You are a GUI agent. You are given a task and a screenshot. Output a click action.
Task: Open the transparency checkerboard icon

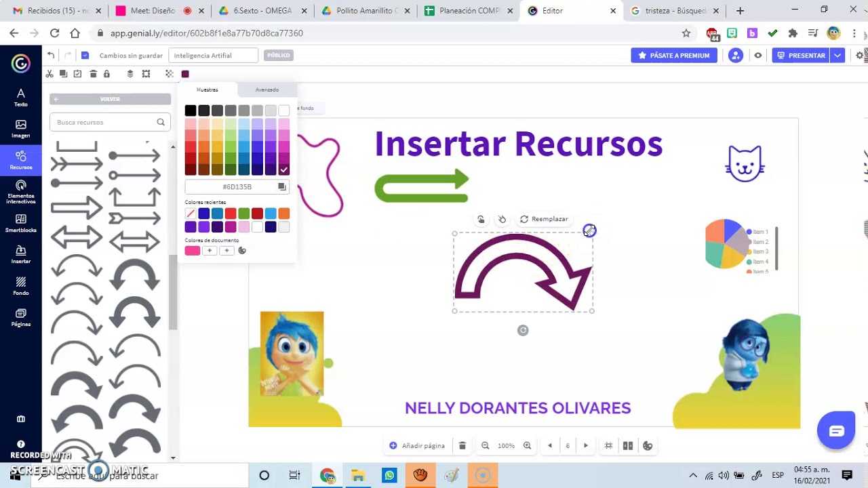170,73
